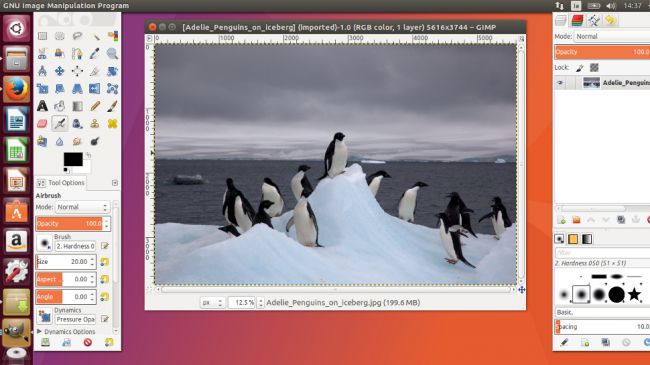
Task: Select the Pencil tool
Action: [95, 106]
